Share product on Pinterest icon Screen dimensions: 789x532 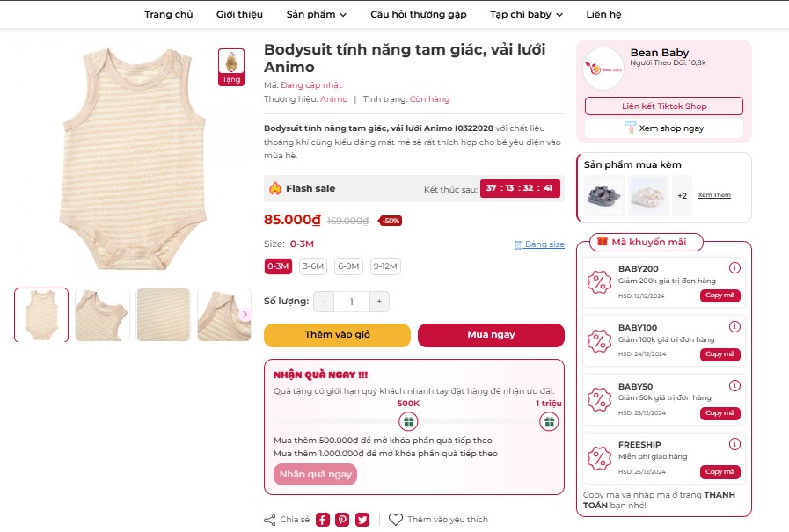pyautogui.click(x=342, y=520)
